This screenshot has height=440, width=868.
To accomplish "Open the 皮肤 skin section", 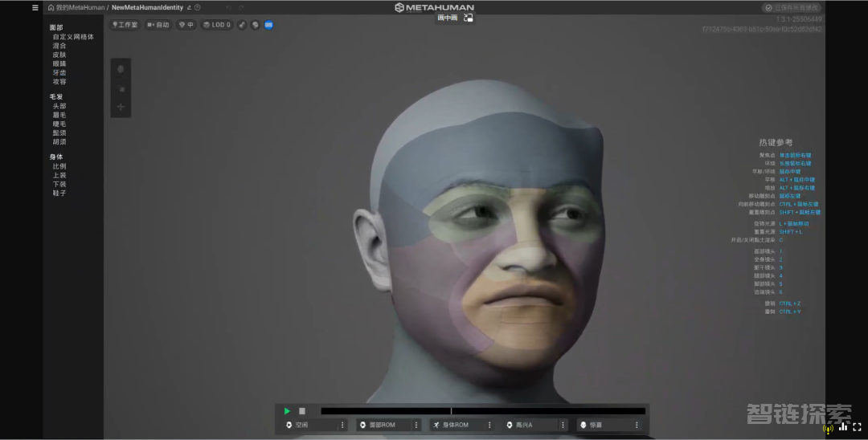I will point(59,55).
